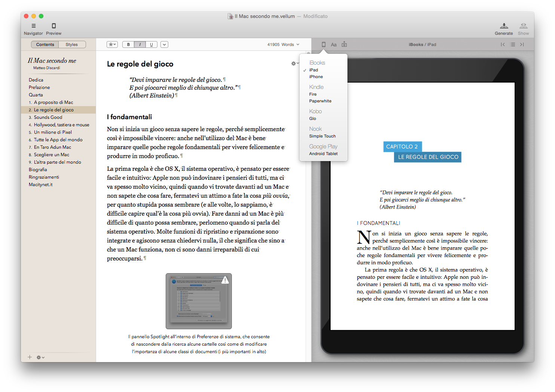The width and height of the screenshot is (555, 392).
Task: Open the 41905 Words count dropdown
Action: tap(283, 44)
